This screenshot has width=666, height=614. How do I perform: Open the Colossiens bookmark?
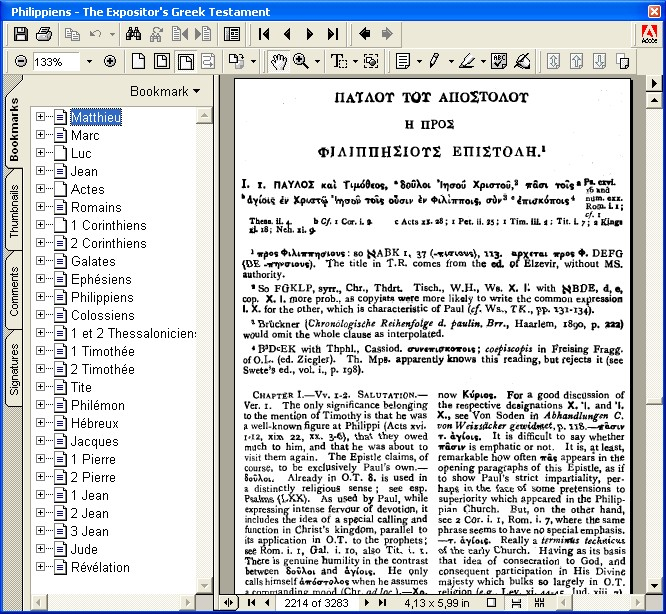coord(103,315)
